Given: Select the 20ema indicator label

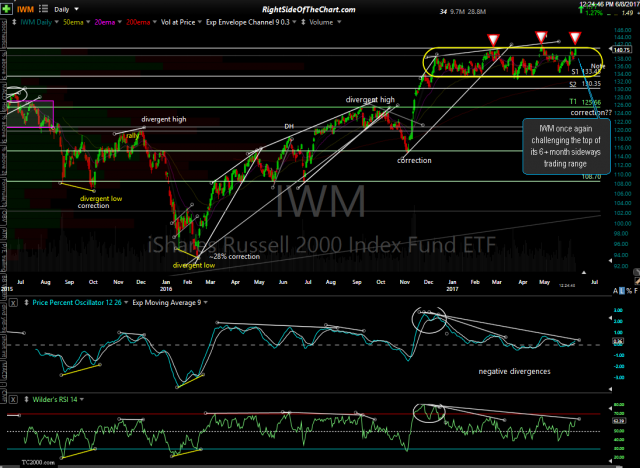Looking at the screenshot, I should pyautogui.click(x=104, y=22).
